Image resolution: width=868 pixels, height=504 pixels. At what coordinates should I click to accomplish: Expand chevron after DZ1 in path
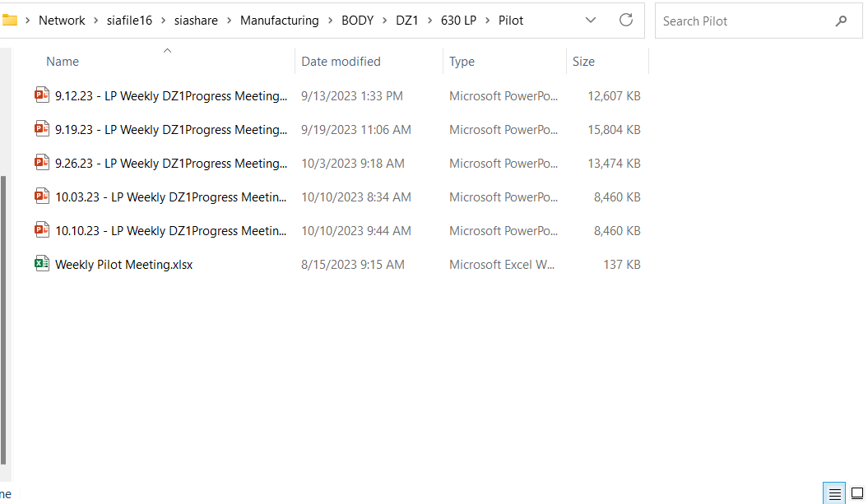click(x=429, y=21)
